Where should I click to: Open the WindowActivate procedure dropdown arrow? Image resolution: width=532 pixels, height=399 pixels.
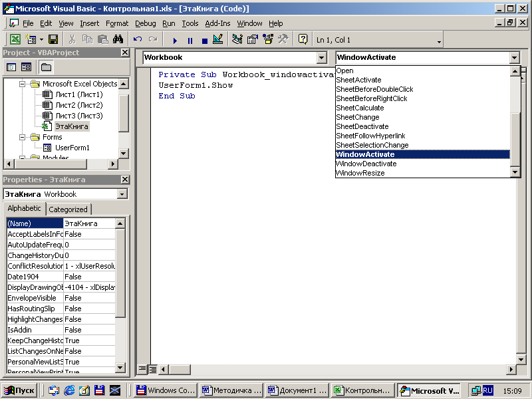[514, 58]
